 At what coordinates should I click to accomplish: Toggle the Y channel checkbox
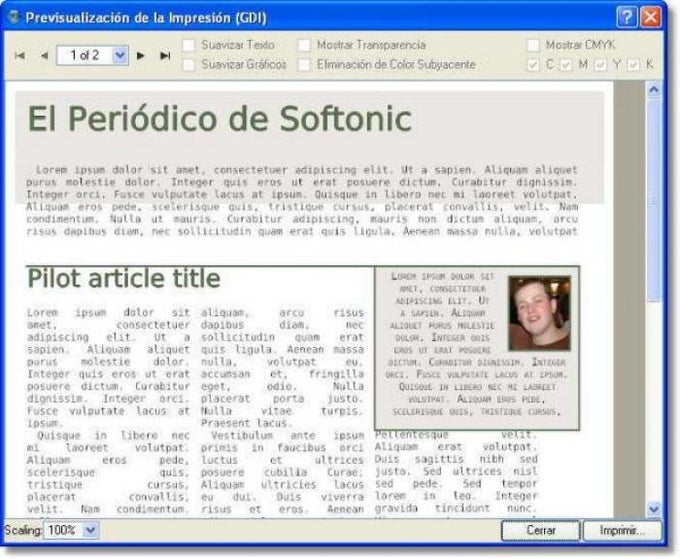point(600,65)
